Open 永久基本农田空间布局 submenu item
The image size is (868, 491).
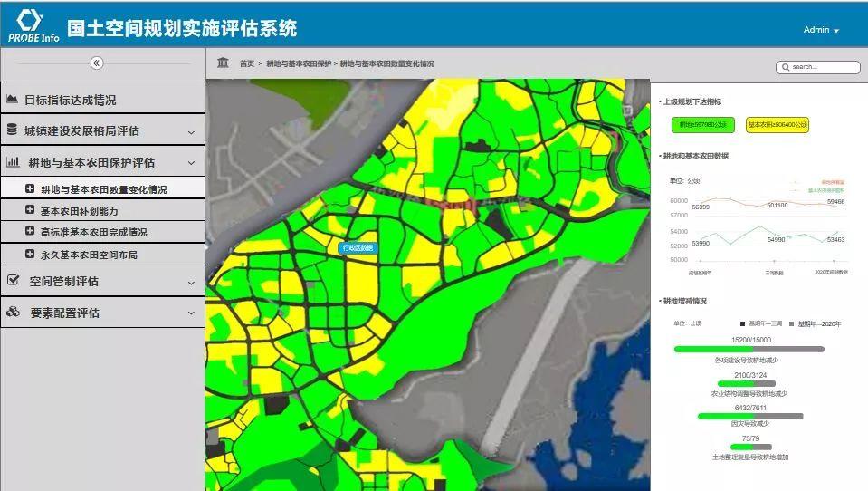pyautogui.click(x=103, y=254)
